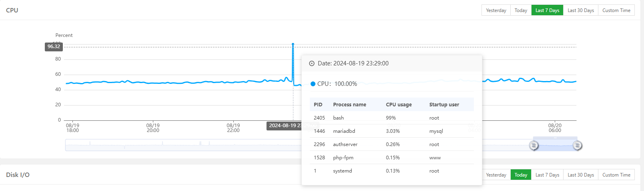Select the CPU Yesterday time range
This screenshot has height=191, width=644.
(x=496, y=10)
